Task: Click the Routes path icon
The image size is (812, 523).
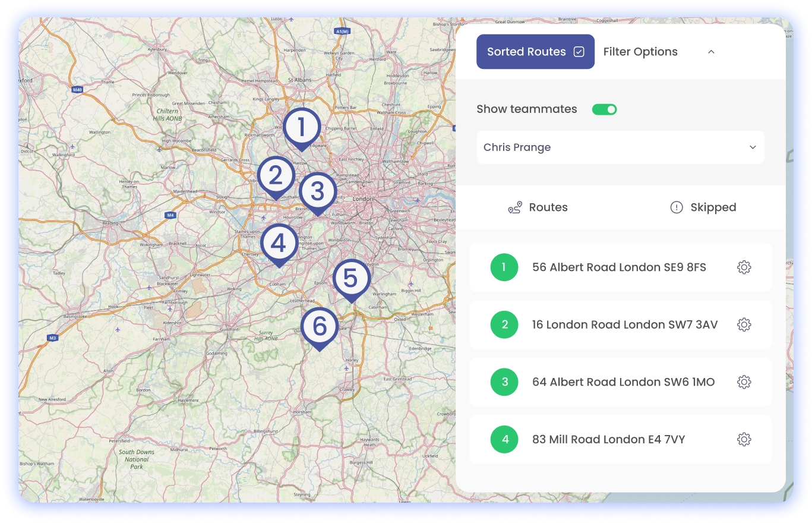Action: [x=515, y=207]
